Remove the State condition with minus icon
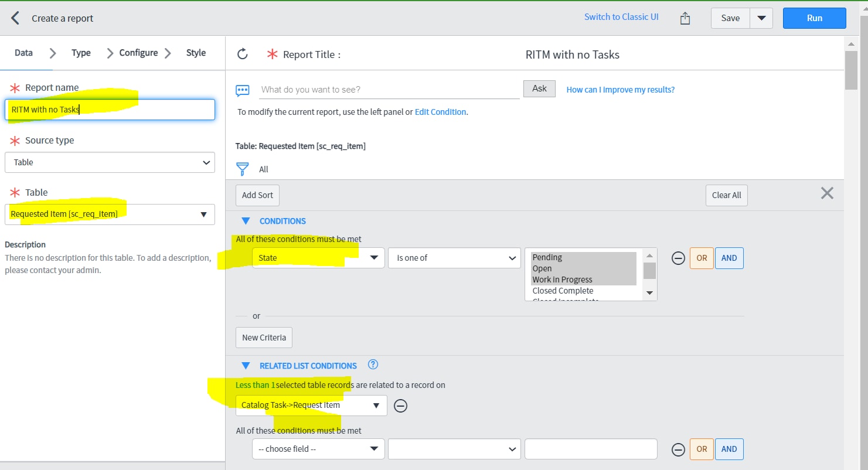Screen dimensions: 868x470 click(x=678, y=258)
